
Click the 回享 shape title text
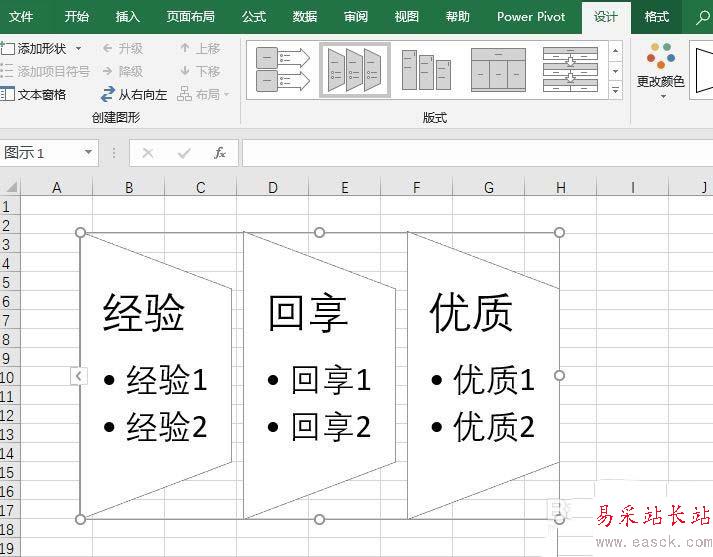click(308, 313)
